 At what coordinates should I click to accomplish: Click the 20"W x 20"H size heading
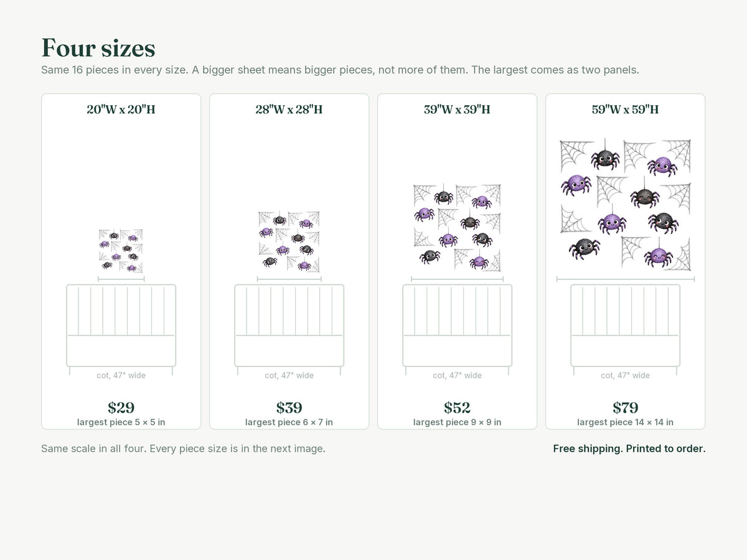121,110
